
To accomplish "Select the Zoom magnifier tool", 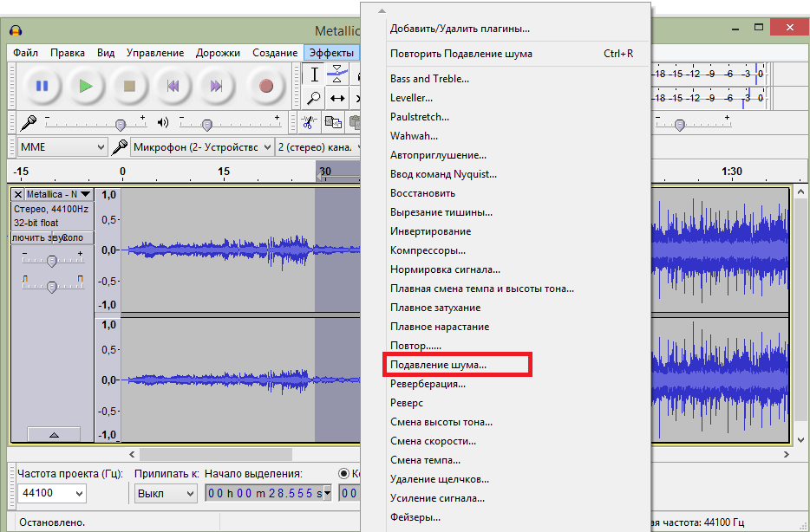I will pyautogui.click(x=314, y=98).
